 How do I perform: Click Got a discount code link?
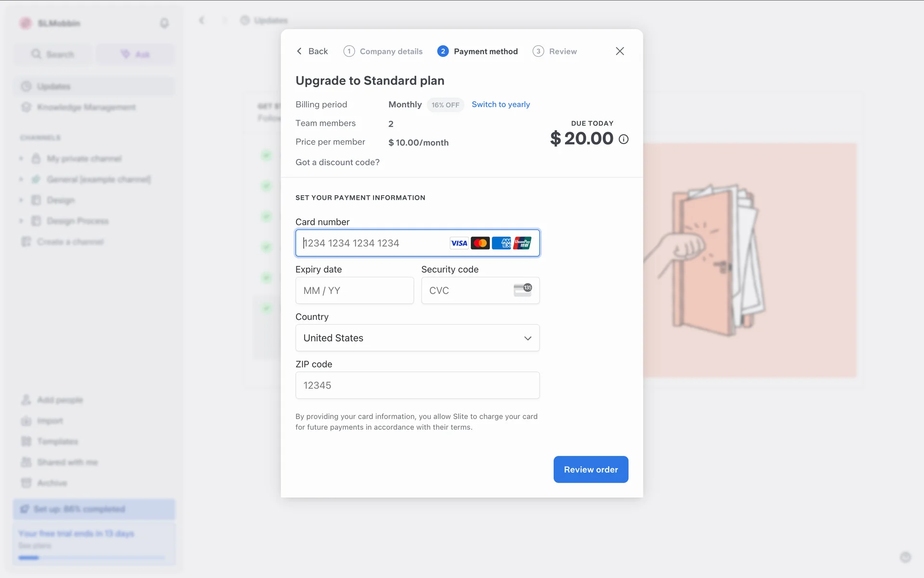pos(337,162)
